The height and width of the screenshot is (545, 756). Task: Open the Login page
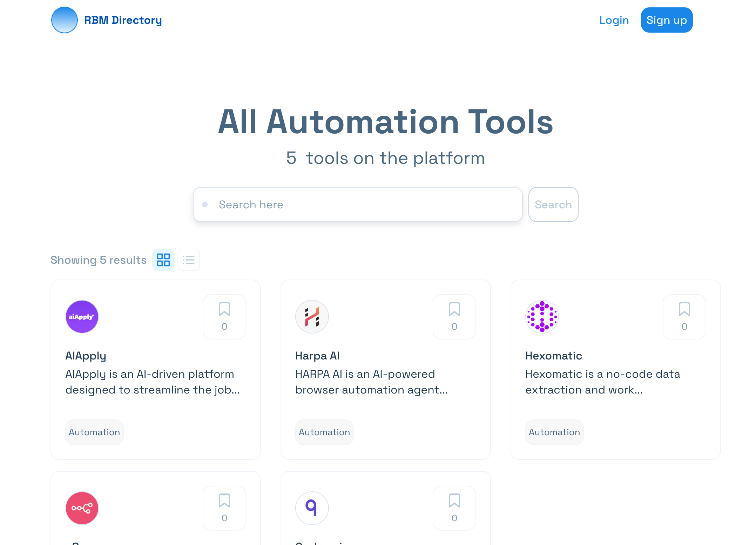[x=614, y=20]
